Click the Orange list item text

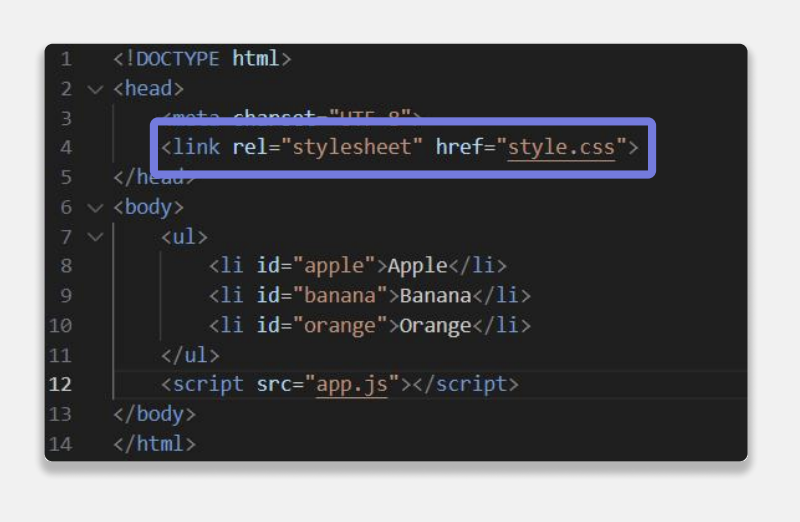click(x=435, y=326)
